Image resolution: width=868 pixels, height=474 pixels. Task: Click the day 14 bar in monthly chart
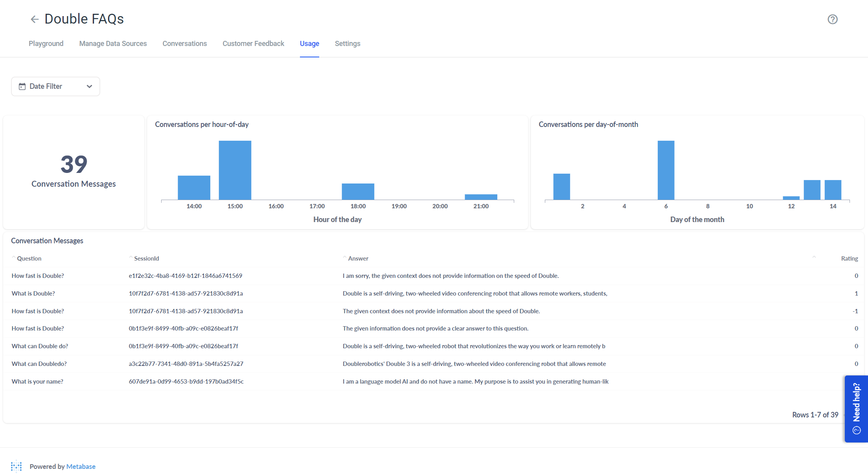[833, 190]
